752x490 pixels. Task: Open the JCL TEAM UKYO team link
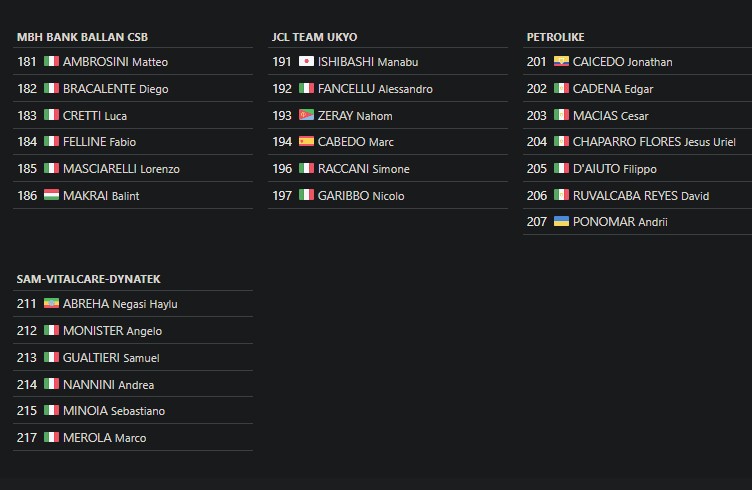click(x=314, y=37)
